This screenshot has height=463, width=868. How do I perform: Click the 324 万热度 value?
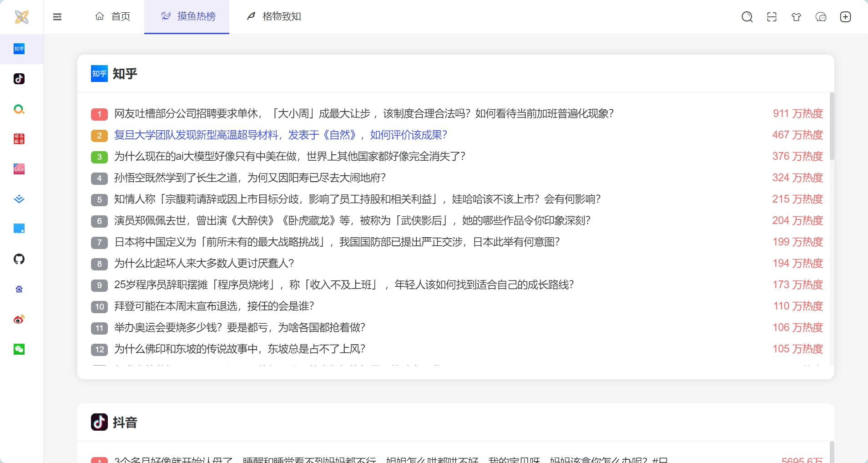(x=797, y=178)
